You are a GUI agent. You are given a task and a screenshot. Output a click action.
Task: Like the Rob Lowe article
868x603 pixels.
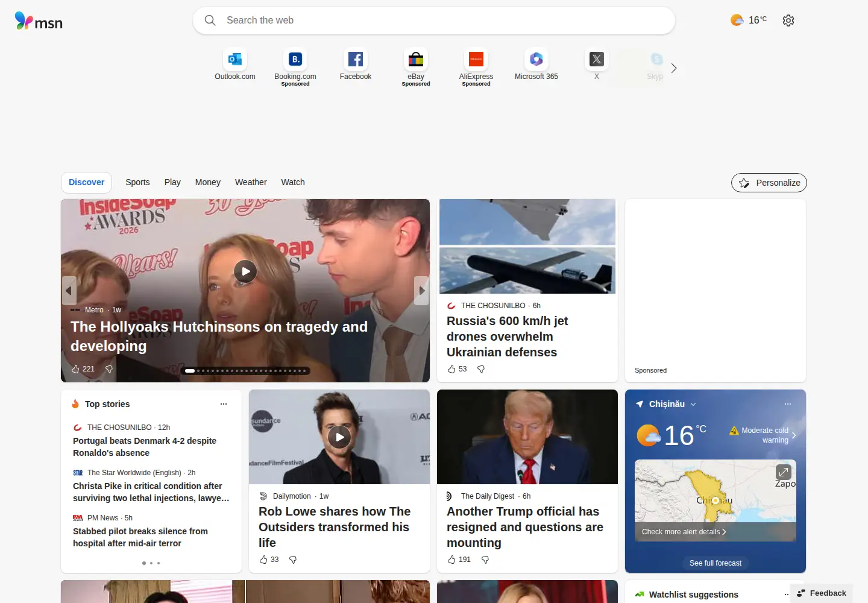263,560
